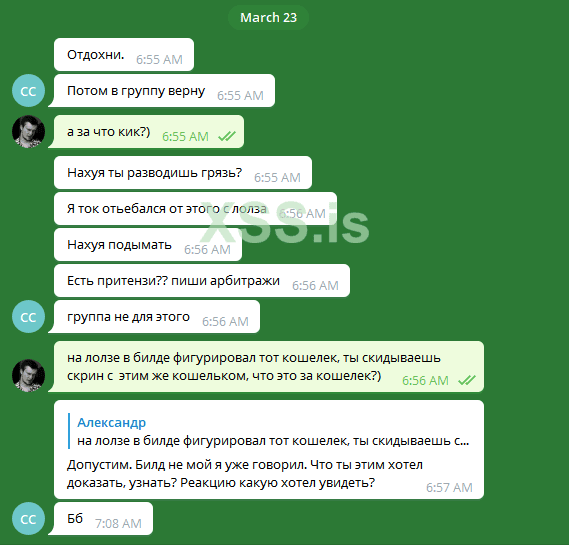Click the CC avatar beside 'Потом в группу верну'
Viewport: 569px width, 546px height.
[28, 91]
